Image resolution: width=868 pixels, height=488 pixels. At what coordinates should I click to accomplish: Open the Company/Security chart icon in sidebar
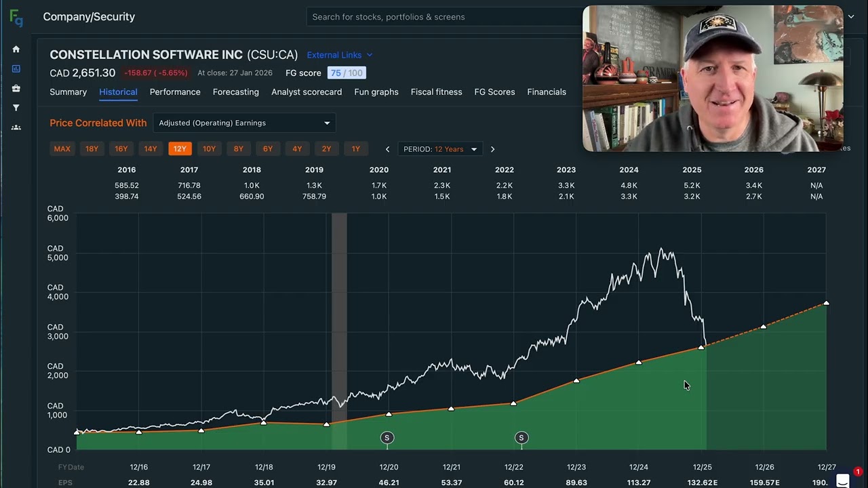(16, 68)
